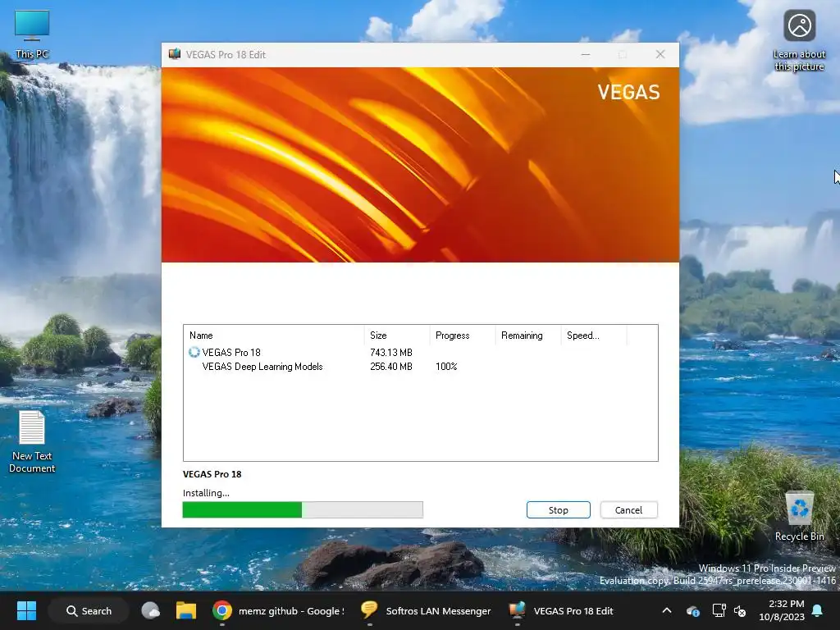Switch to Chrome memz github window

(279, 610)
